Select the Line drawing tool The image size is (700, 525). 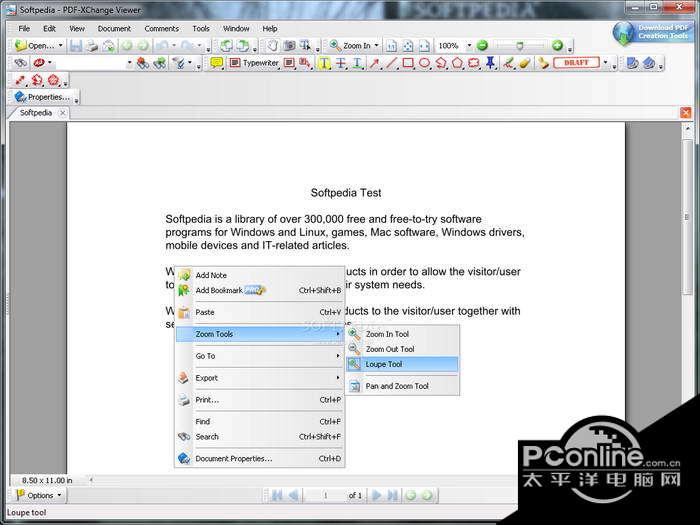point(391,63)
